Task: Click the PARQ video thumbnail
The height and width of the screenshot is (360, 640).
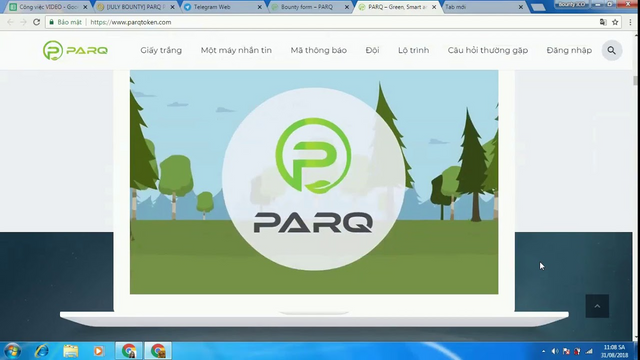Action: tap(314, 182)
